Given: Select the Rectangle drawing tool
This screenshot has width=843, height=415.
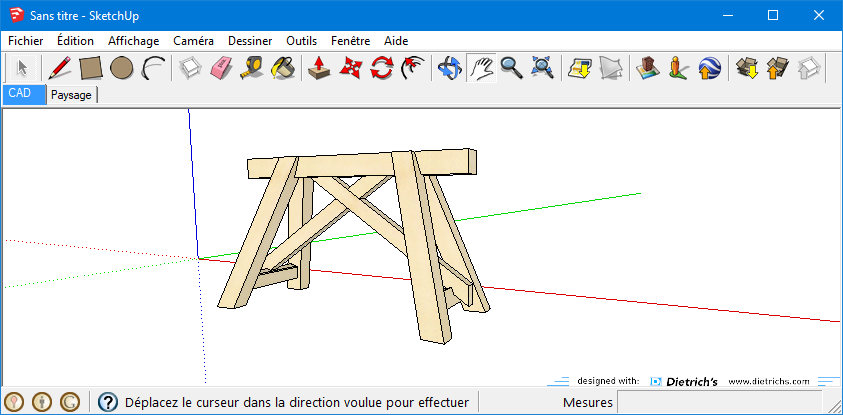Looking at the screenshot, I should click(90, 68).
